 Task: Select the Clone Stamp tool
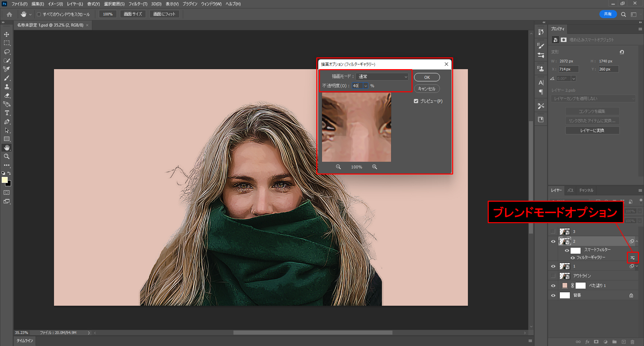tap(7, 87)
